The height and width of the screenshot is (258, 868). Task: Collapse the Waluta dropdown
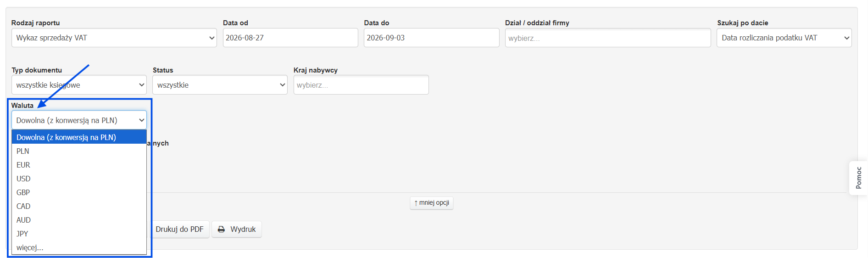(x=79, y=120)
